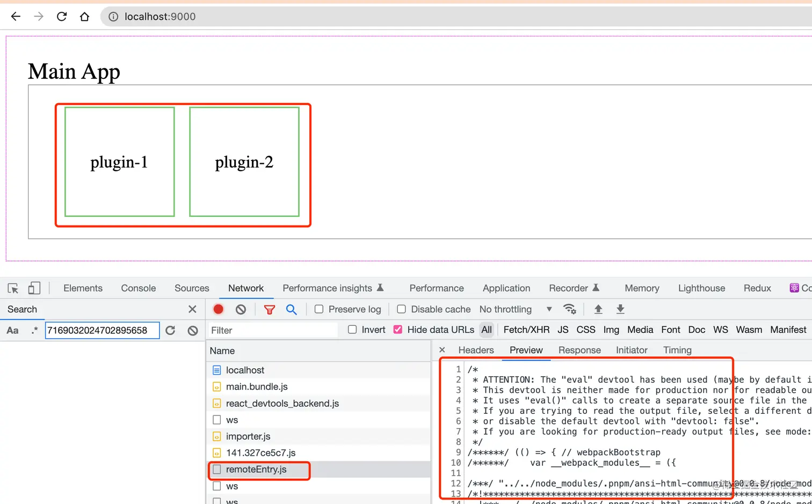Filter requests by Manifest type
This screenshot has height=504, width=812.
788,330
